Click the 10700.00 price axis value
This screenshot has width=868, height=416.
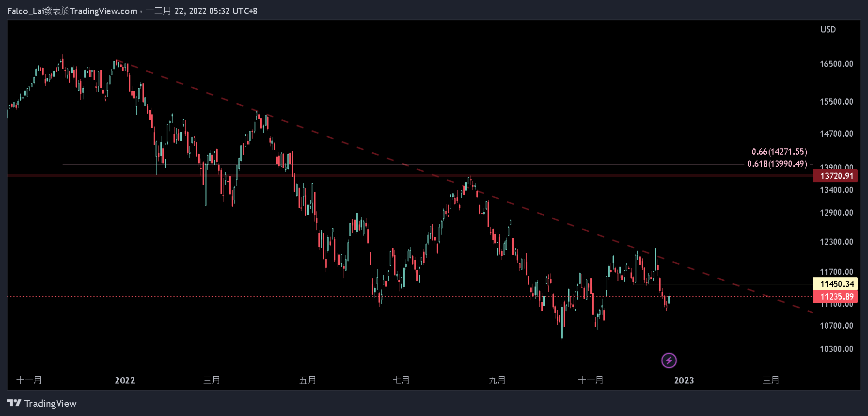point(836,326)
